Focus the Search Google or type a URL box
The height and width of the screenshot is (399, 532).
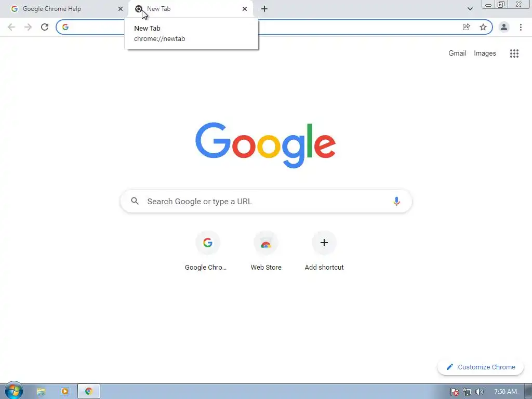coord(266,201)
